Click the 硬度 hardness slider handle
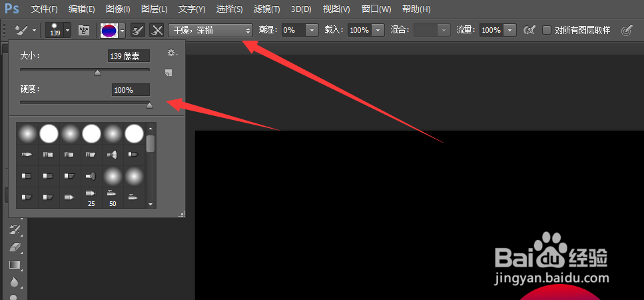This screenshot has width=644, height=300. (149, 105)
